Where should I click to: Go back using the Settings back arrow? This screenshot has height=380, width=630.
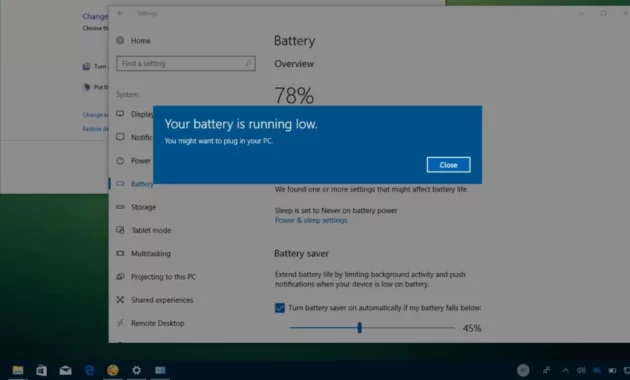coord(120,13)
